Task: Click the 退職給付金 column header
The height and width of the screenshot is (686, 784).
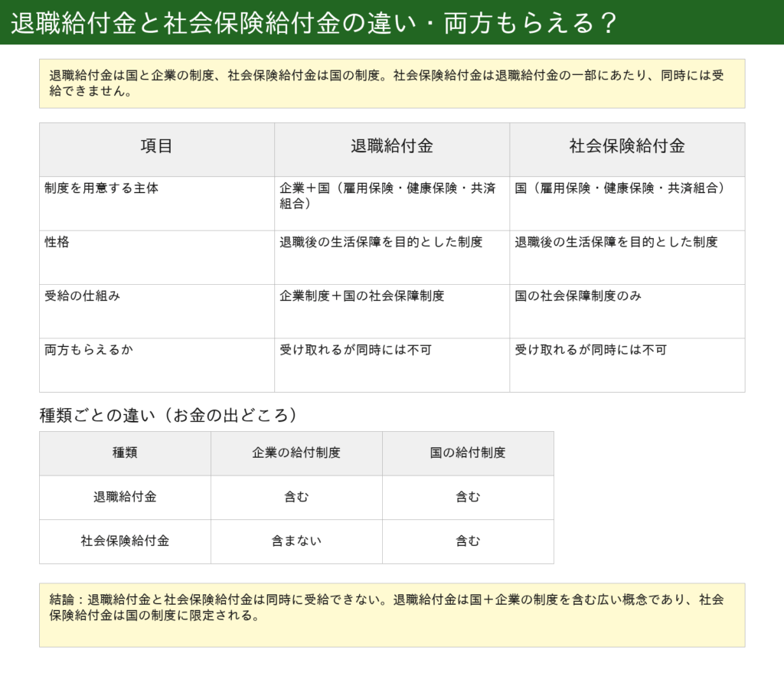Action: [390, 149]
